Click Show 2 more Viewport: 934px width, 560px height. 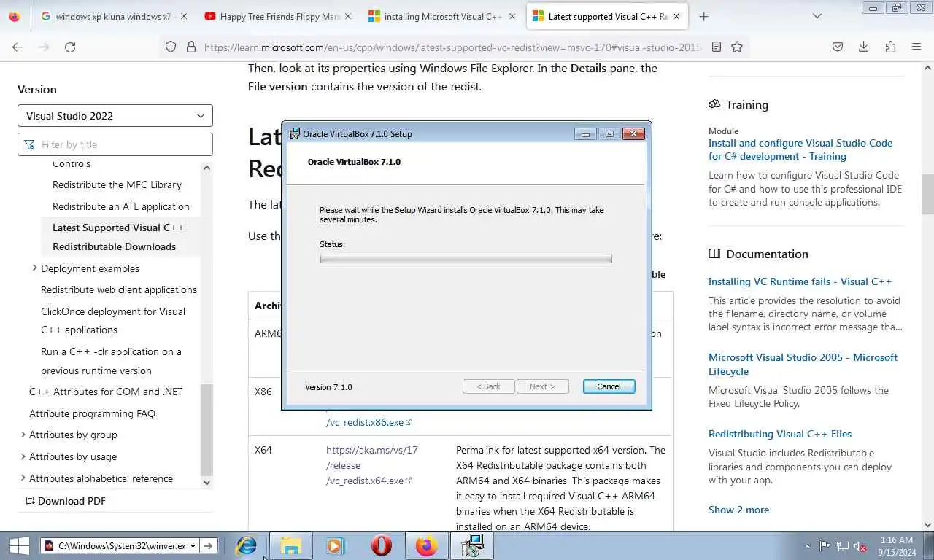738,510
